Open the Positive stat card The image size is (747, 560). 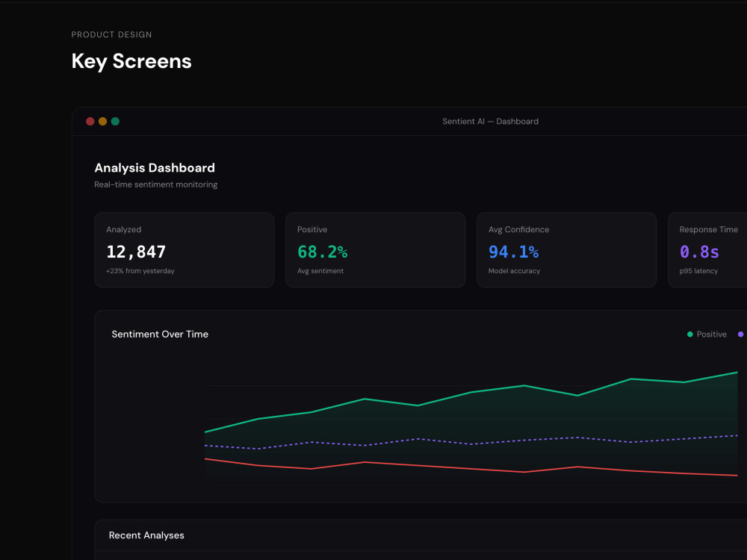376,250
